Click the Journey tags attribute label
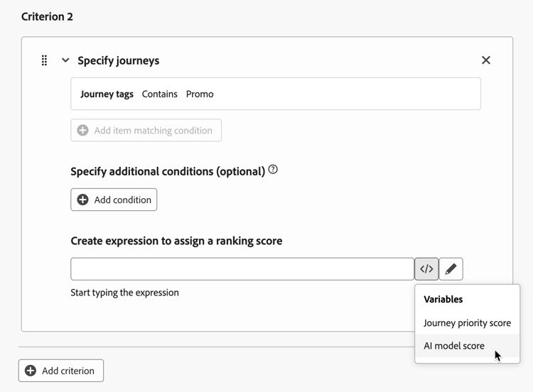Viewport: 533px width, 392px height. pyautogui.click(x=107, y=94)
